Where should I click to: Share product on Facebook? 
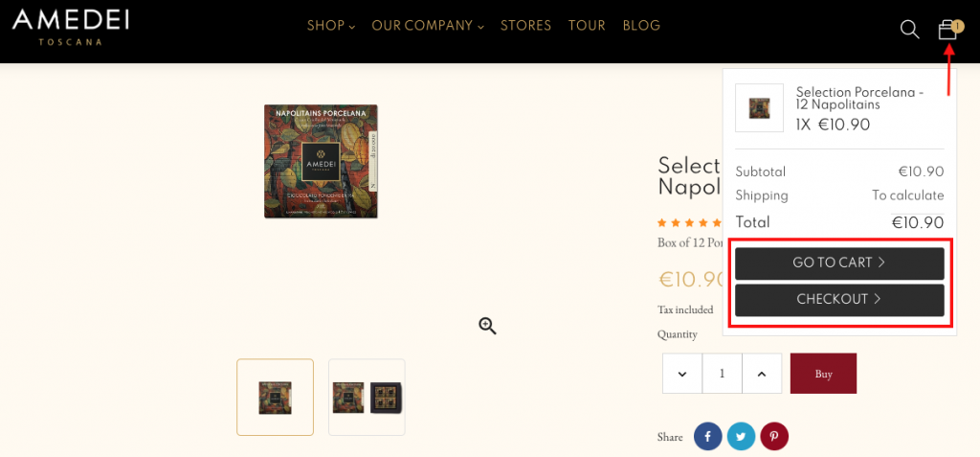point(708,436)
